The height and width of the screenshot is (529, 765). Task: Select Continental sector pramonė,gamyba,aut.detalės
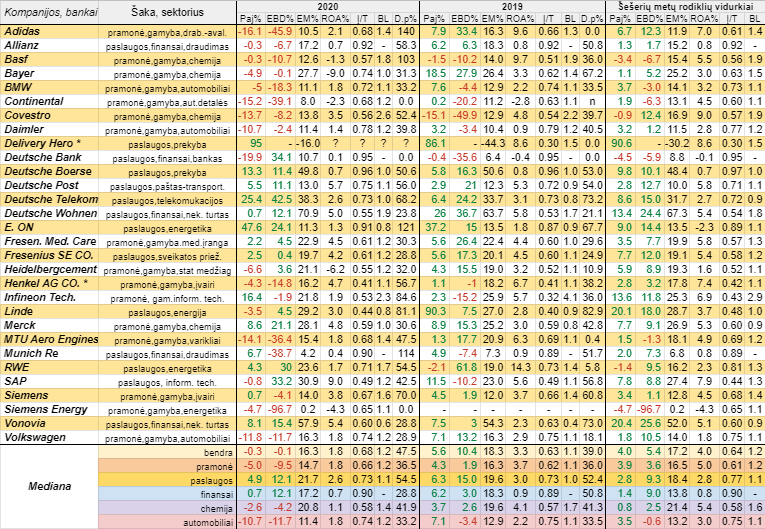pos(168,103)
